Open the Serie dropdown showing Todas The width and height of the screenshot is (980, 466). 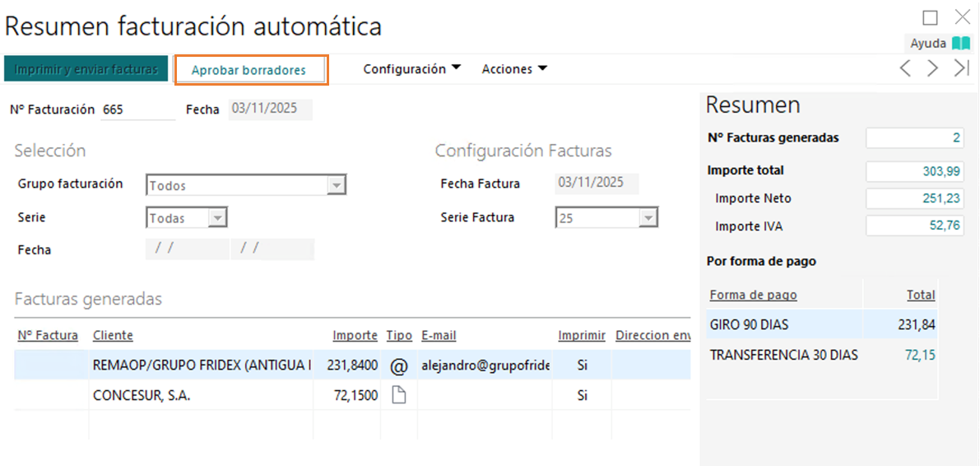(216, 218)
